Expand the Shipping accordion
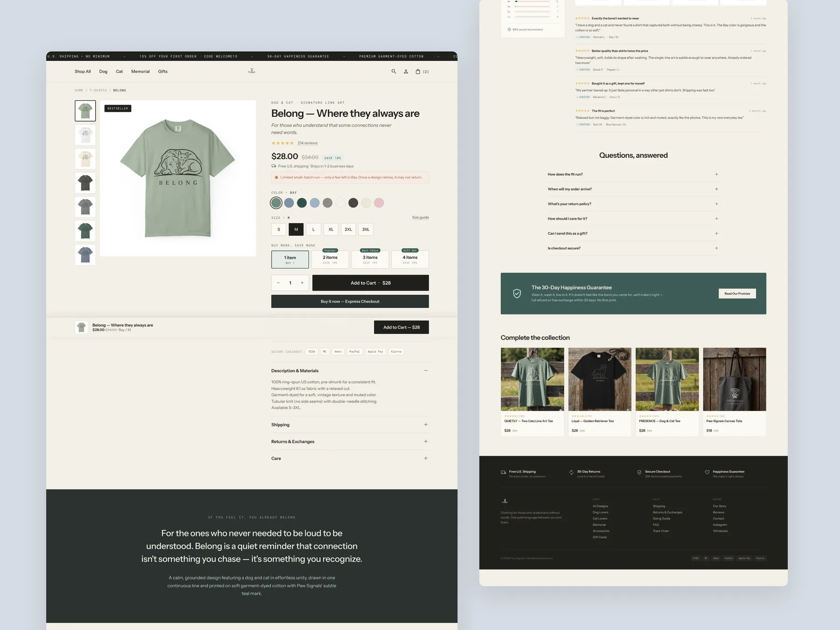This screenshot has width=840, height=630. point(350,425)
